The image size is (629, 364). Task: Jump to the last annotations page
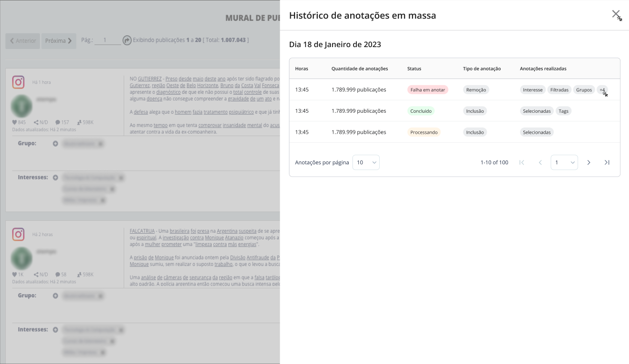pos(607,163)
